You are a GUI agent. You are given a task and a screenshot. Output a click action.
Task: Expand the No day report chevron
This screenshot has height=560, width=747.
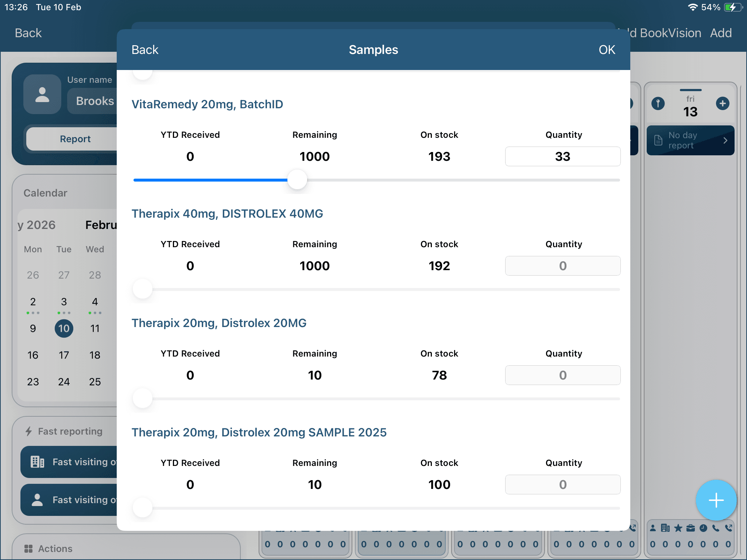tap(725, 140)
